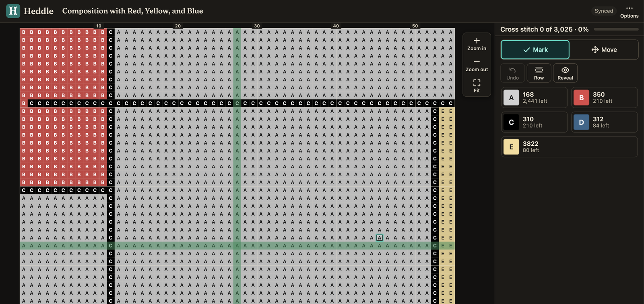Click column ruler marker 40
Screen dimensions: 644x304
tap(336, 26)
